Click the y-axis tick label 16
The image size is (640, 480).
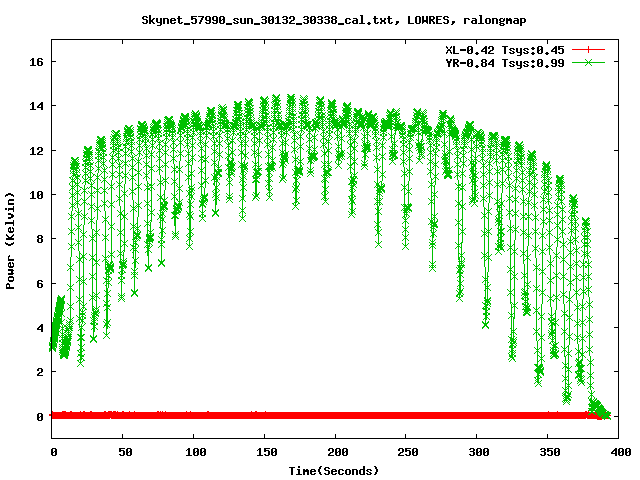[36, 62]
